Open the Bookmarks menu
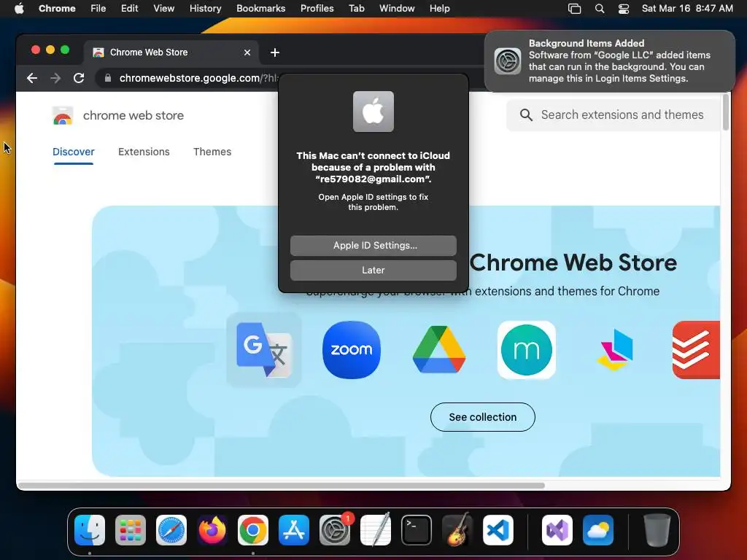Screen dimensions: 747x560 pos(260,8)
